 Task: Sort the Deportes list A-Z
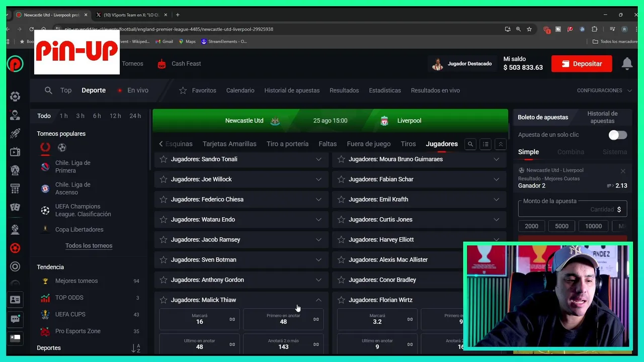136,348
